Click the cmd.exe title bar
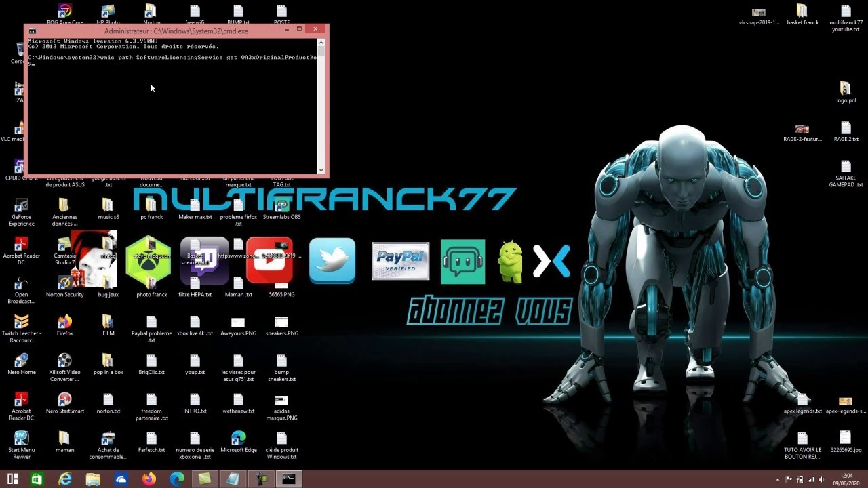 (176, 30)
